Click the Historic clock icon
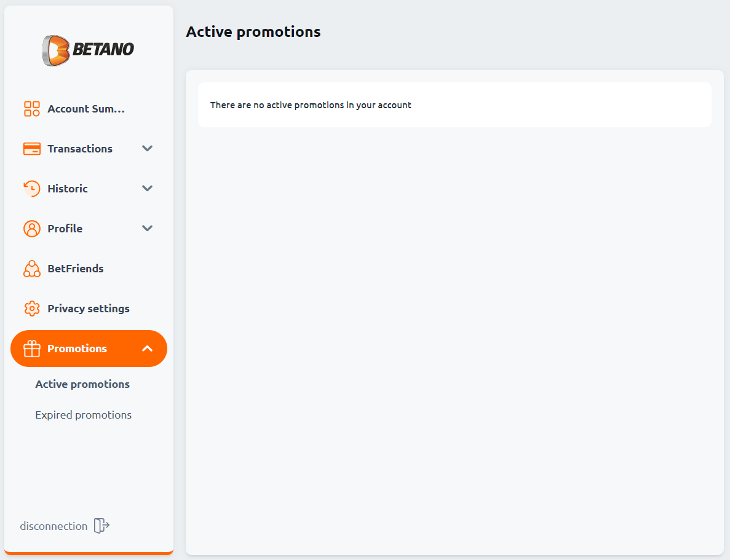Screen dimensions: 730x560 31,189
